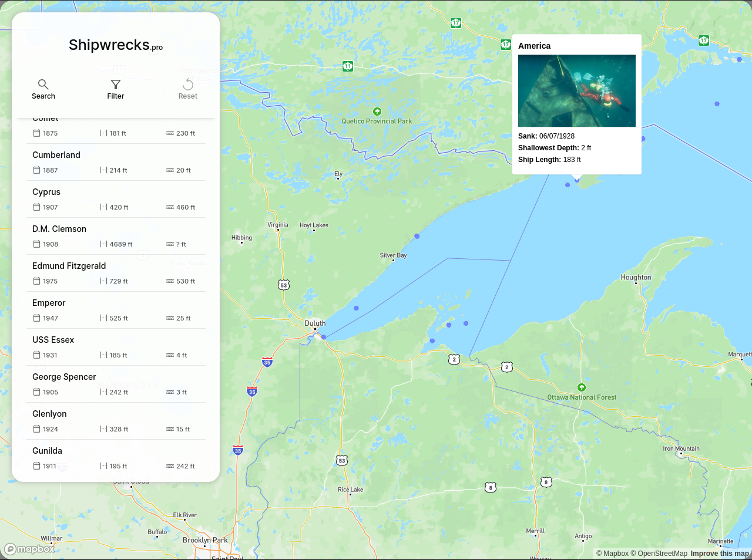752x560 pixels.
Task: Click the 1931 year of USS Essex
Action: (x=51, y=355)
